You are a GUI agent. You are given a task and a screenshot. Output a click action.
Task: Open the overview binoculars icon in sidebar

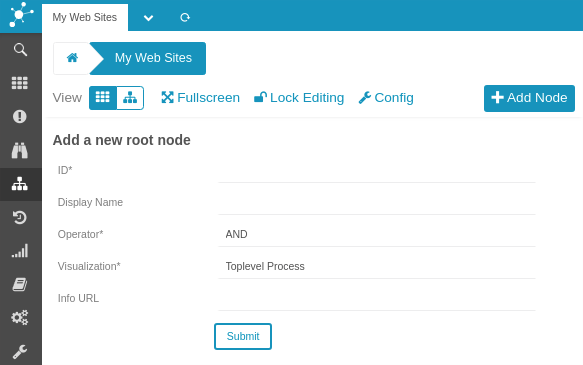(20, 150)
